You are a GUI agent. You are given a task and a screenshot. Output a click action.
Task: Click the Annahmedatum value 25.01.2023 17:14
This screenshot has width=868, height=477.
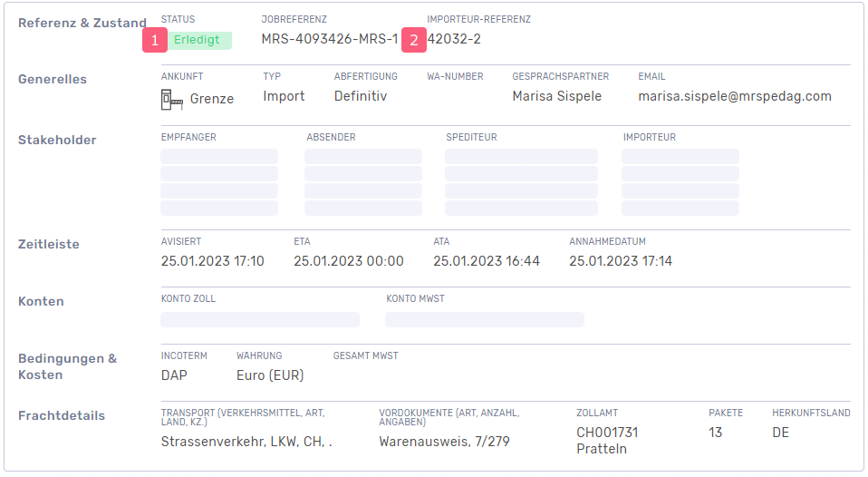[621, 261]
